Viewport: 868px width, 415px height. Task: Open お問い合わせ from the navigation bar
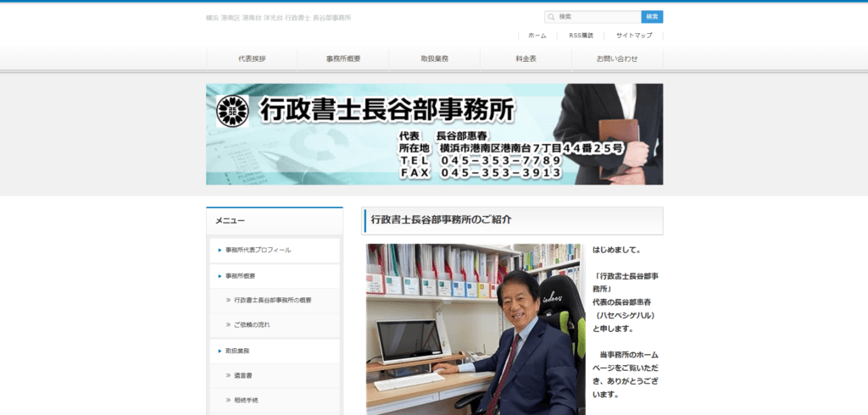(617, 59)
